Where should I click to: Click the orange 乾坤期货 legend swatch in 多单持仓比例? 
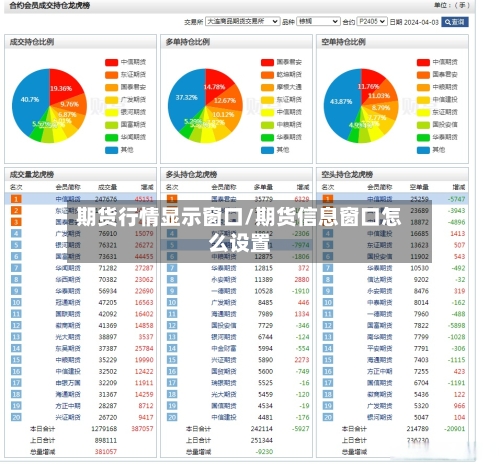pos(267,75)
